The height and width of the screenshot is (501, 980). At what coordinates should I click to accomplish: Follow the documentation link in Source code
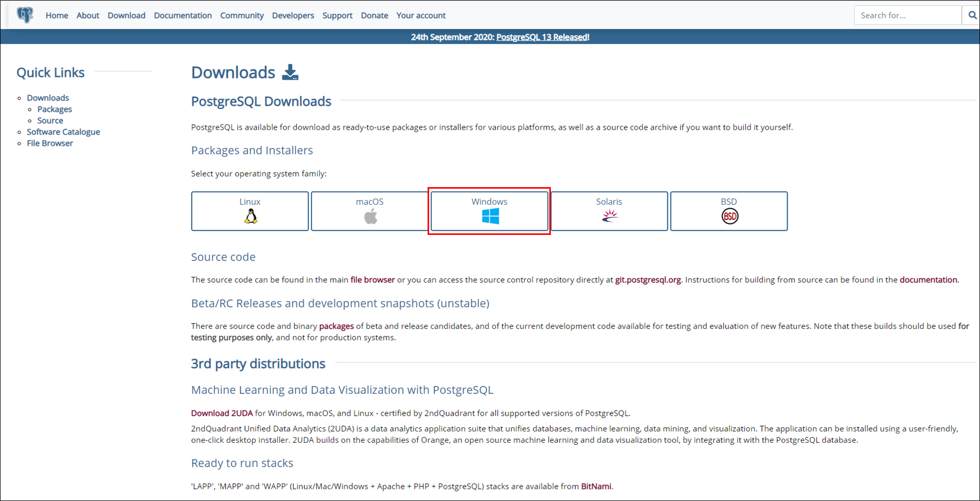[929, 280]
